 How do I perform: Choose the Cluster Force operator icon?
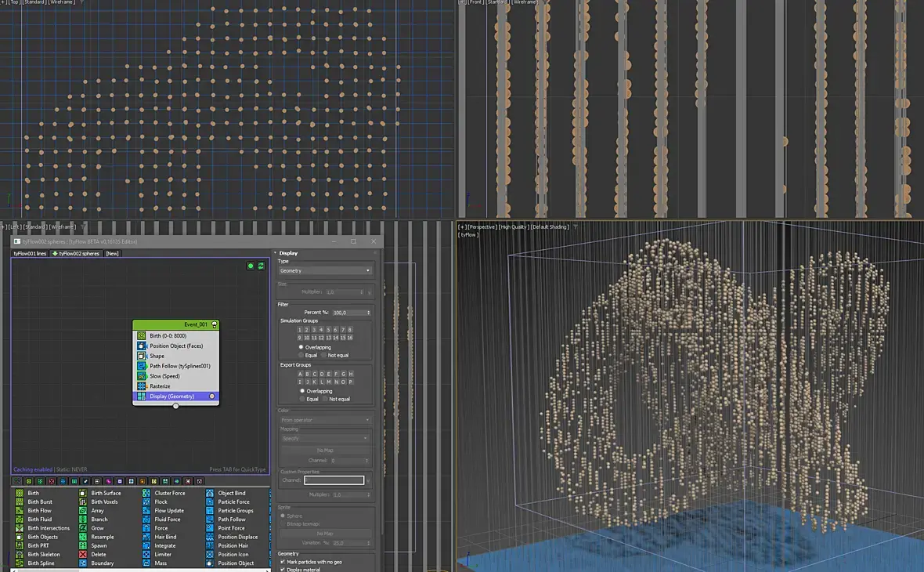(146, 493)
